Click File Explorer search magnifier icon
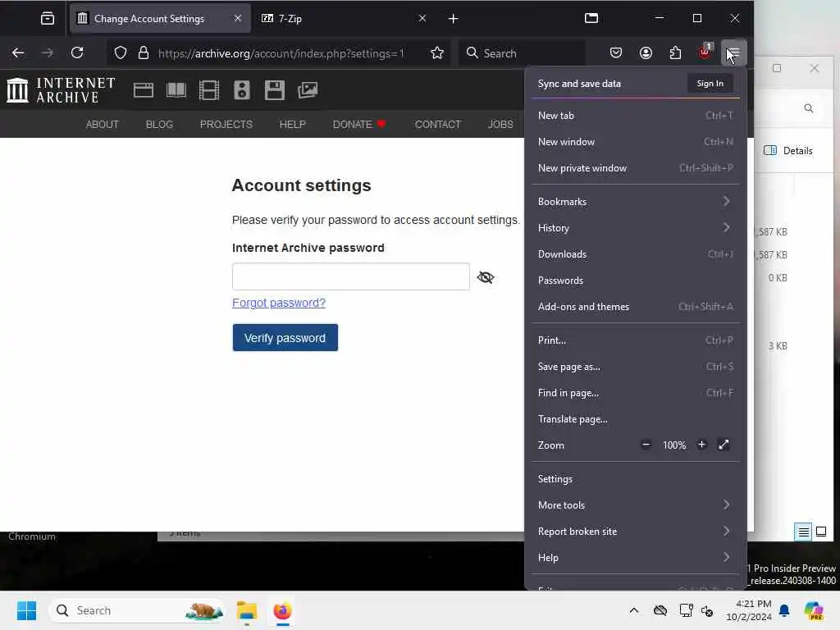840x630 pixels. pyautogui.click(x=808, y=108)
